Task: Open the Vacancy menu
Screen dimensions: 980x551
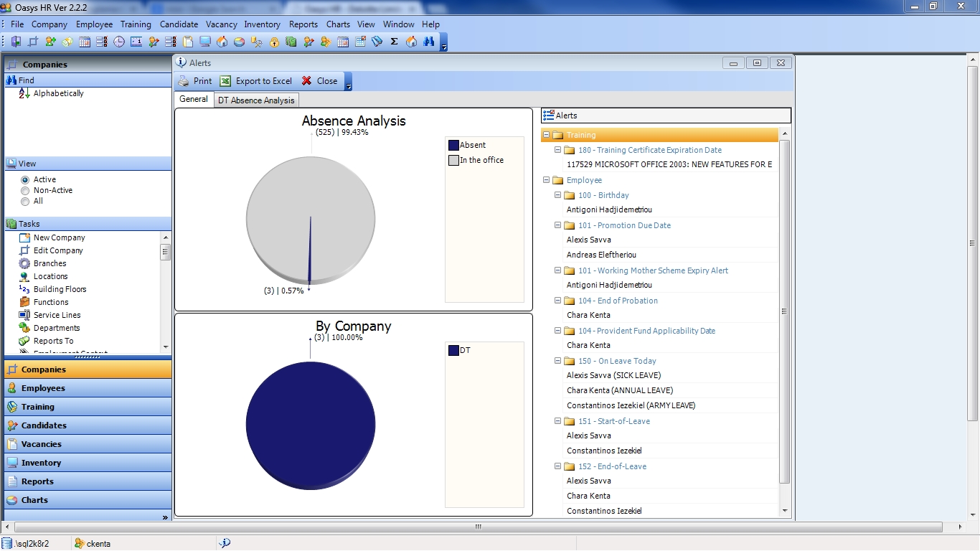Action: pos(222,24)
